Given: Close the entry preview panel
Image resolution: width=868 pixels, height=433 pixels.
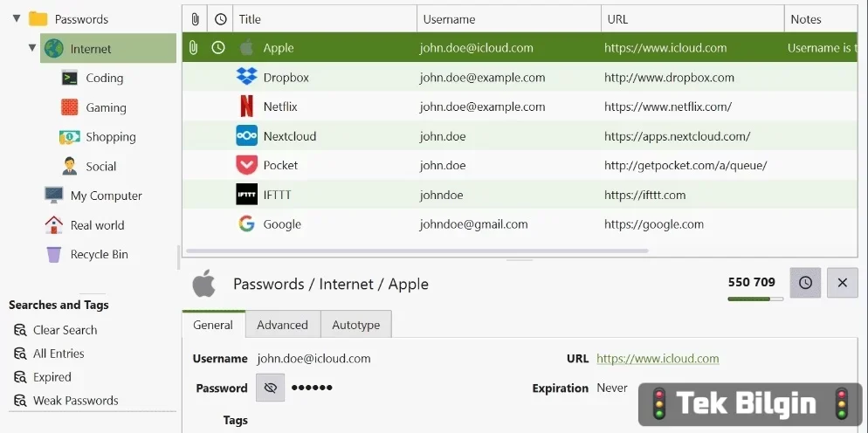Looking at the screenshot, I should [843, 283].
